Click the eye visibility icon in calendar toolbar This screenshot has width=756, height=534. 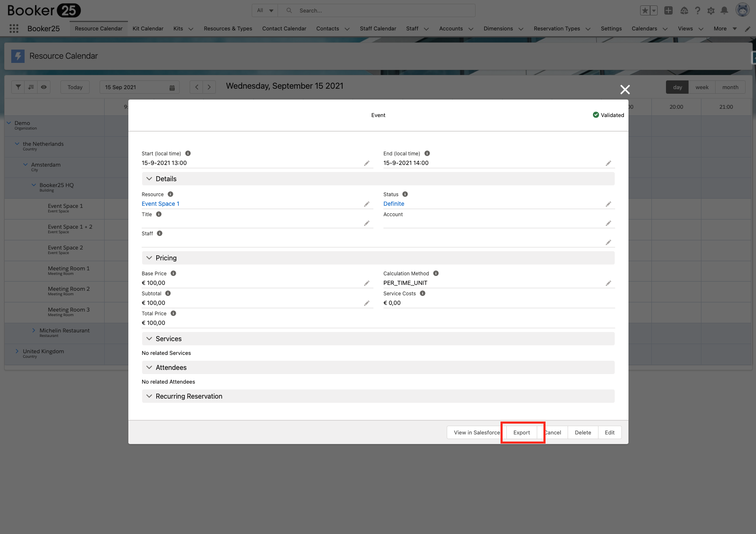[44, 87]
